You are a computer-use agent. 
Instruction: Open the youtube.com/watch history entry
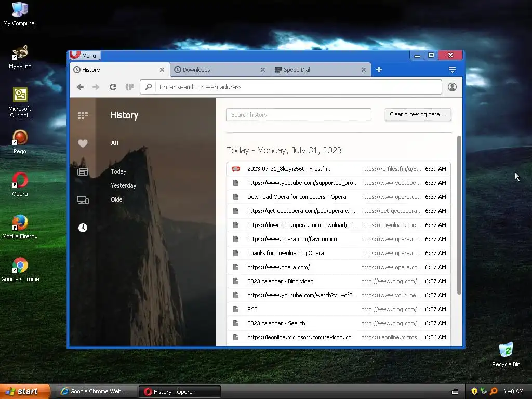[339, 295]
